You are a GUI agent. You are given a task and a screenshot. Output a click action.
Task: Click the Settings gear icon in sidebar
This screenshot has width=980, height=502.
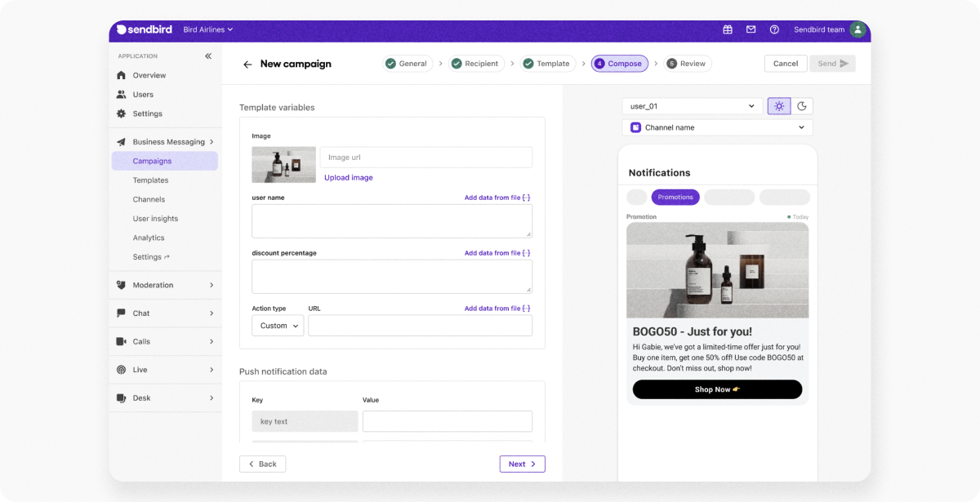122,113
